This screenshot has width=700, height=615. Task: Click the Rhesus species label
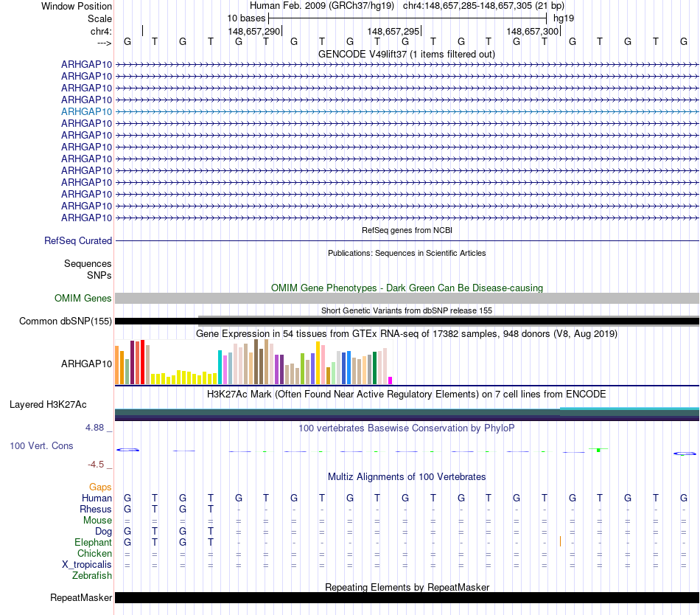tap(96, 509)
